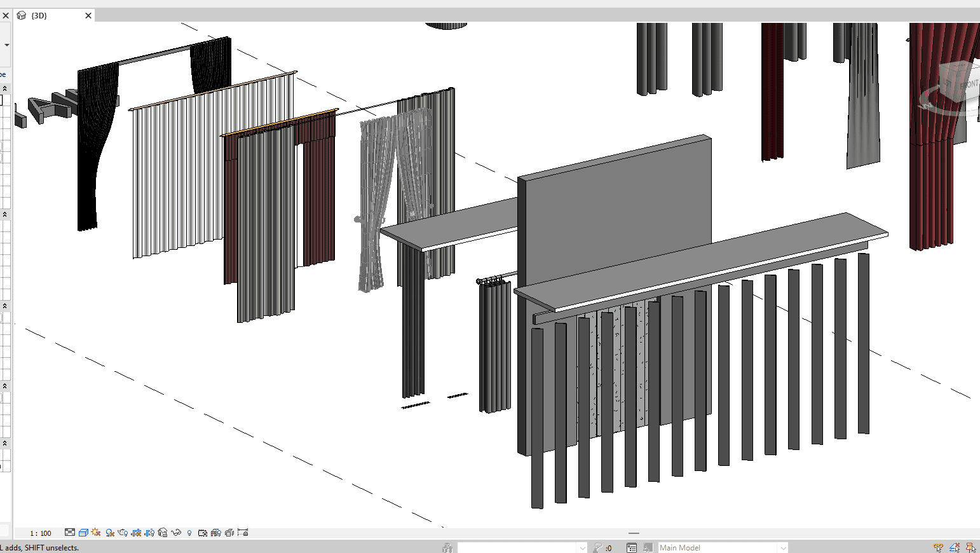Toggle Crop View in view control bar
Viewport: 980px width, 553px height.
pyautogui.click(x=136, y=533)
